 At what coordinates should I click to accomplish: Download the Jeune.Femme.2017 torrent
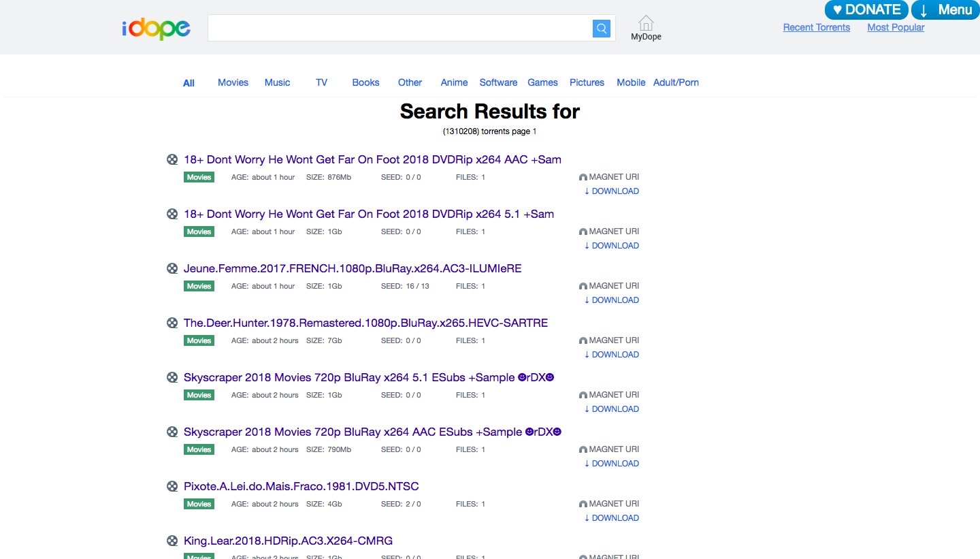(612, 300)
